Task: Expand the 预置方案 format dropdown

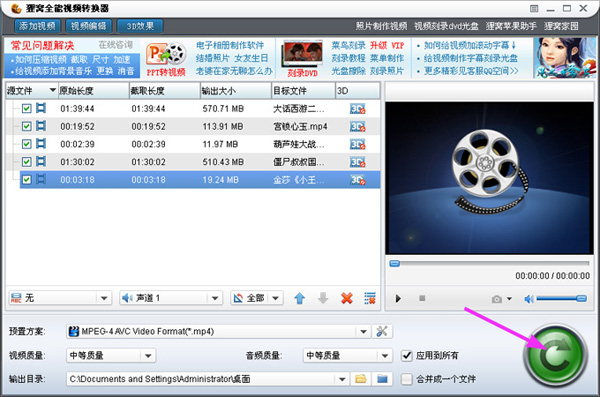Action: click(363, 332)
